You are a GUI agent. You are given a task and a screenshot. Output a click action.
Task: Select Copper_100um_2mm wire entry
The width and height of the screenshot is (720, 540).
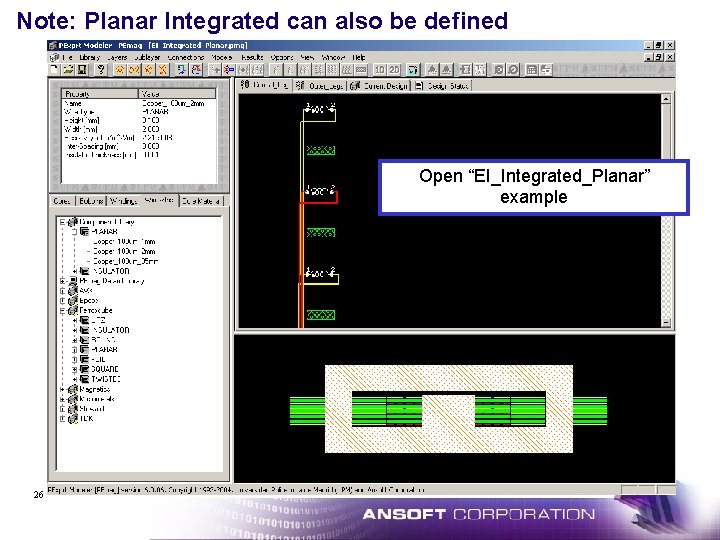tap(124, 252)
